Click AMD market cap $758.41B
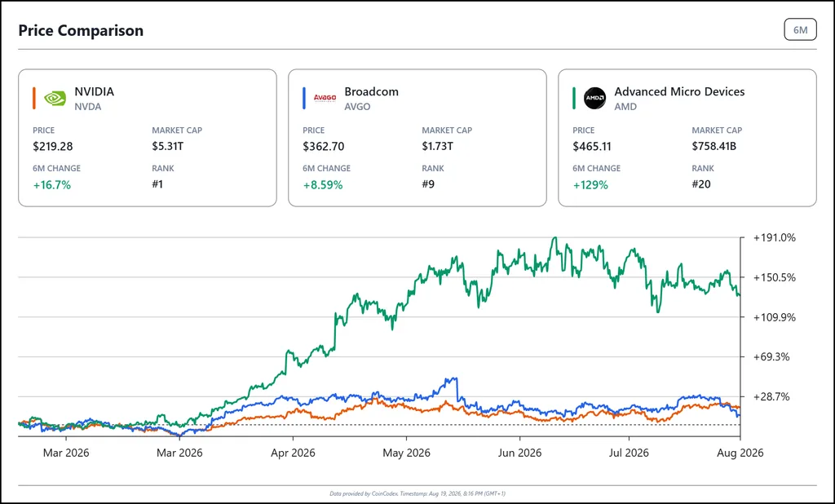This screenshot has height=504, width=835. [714, 146]
